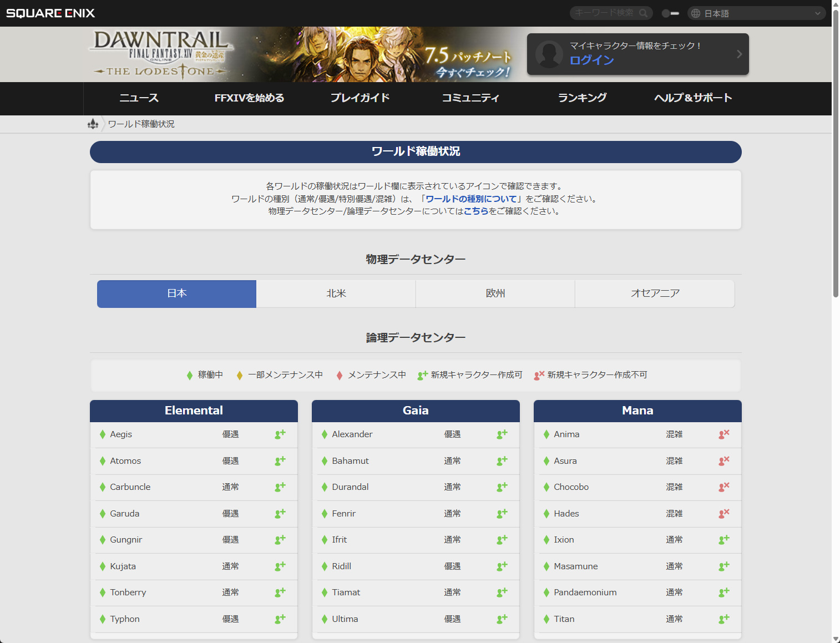The image size is (840, 643).
Task: Click the Asura character creation unavailable icon
Action: point(724,460)
